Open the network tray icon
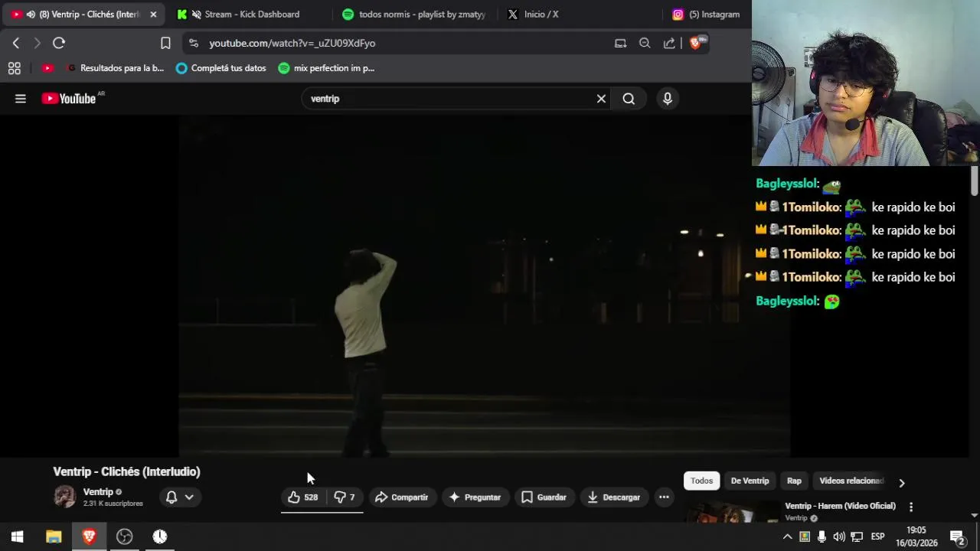 857,536
